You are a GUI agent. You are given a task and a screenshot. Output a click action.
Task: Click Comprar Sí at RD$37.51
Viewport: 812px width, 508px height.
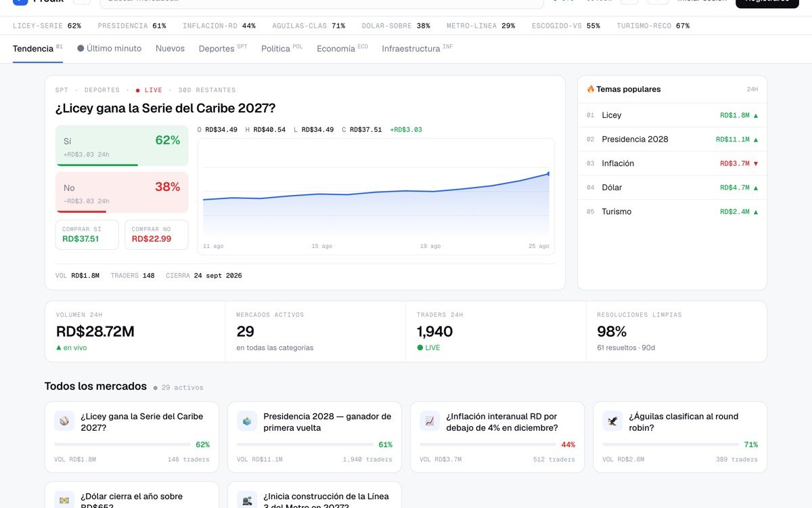click(87, 234)
